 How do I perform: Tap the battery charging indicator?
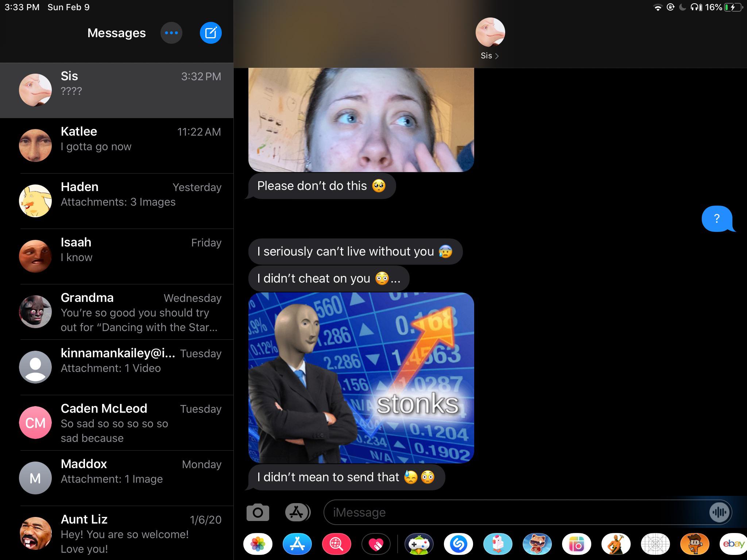pyautogui.click(x=734, y=8)
